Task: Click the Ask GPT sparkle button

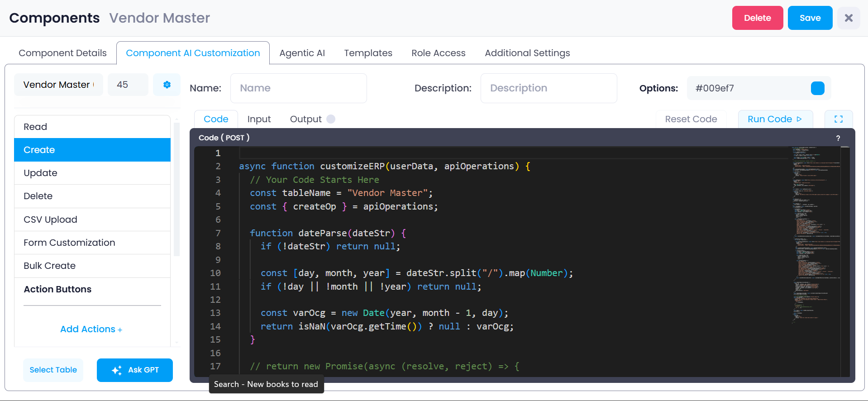Action: [135, 370]
